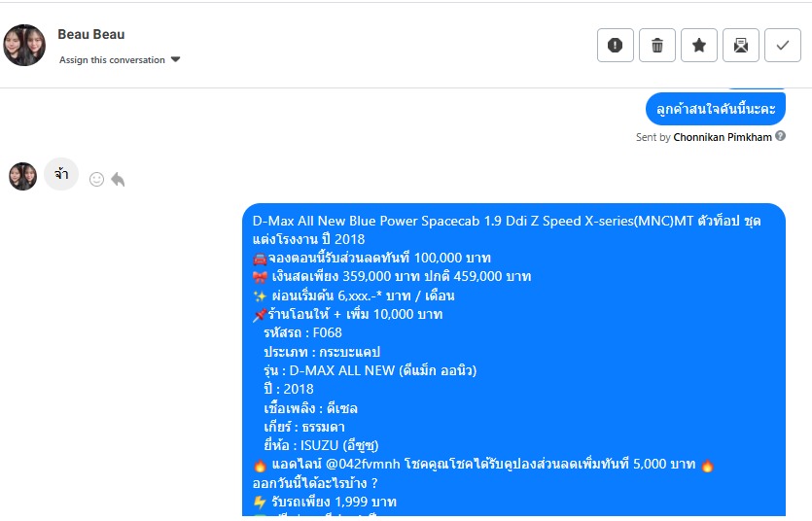Open 'Assign this conversation' dropdown
812x521 pixels.
pyautogui.click(x=120, y=59)
